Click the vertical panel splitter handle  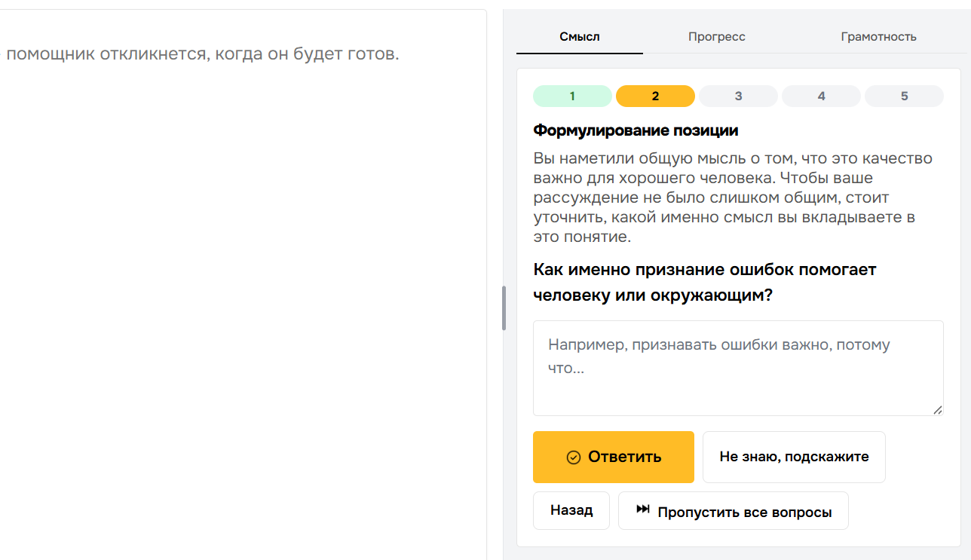coord(504,308)
